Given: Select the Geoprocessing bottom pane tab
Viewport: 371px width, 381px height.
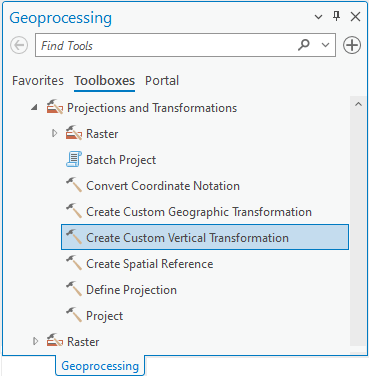Looking at the screenshot, I should 100,366.
